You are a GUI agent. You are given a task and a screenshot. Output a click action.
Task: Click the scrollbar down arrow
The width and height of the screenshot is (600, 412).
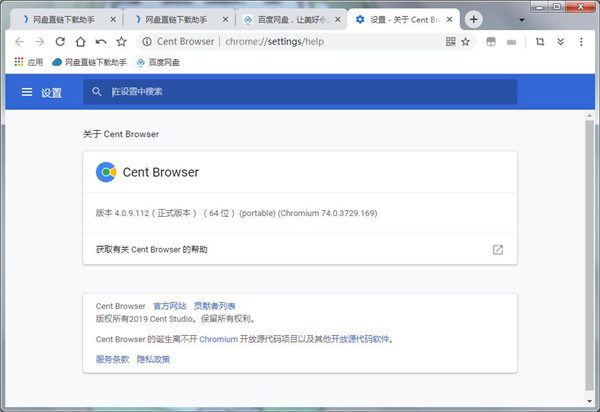point(589,401)
